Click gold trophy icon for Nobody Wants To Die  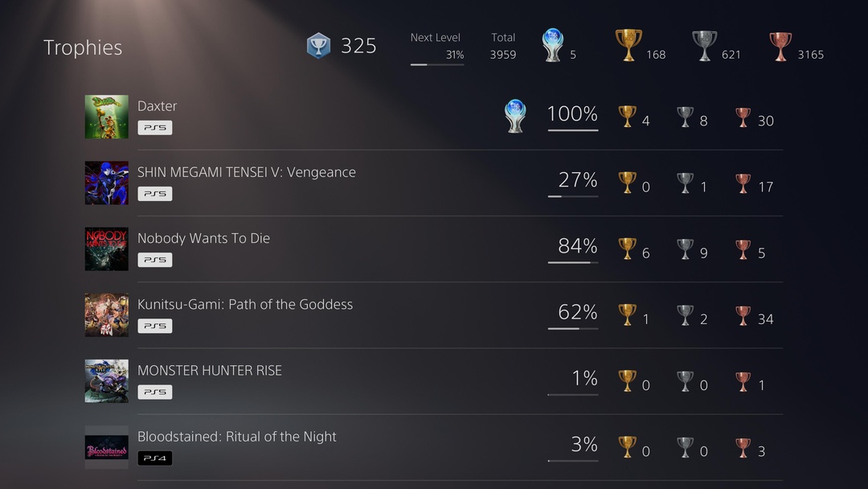627,249
